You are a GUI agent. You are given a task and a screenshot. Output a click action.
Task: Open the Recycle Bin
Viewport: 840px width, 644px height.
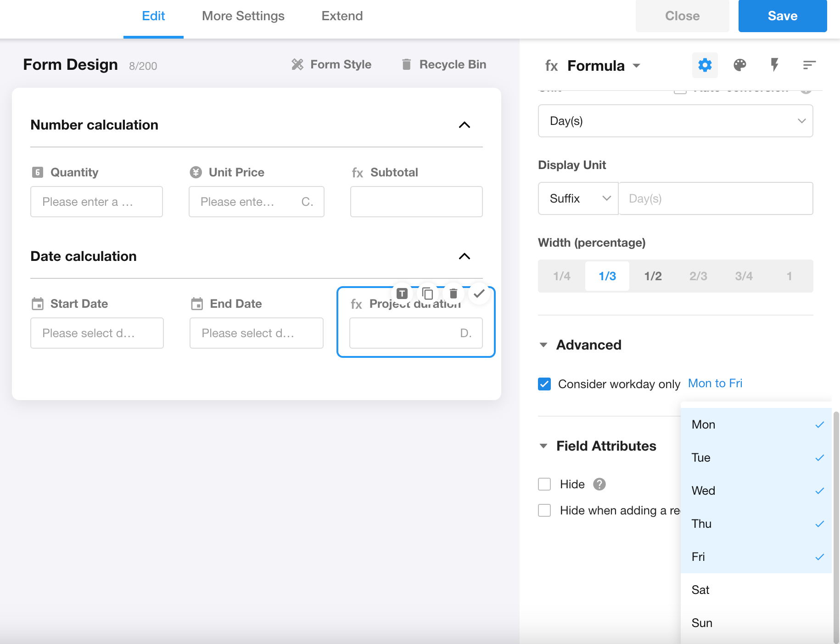pyautogui.click(x=444, y=65)
